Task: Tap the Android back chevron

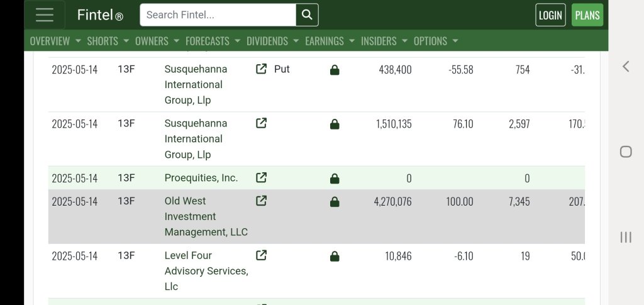Action: (x=626, y=67)
